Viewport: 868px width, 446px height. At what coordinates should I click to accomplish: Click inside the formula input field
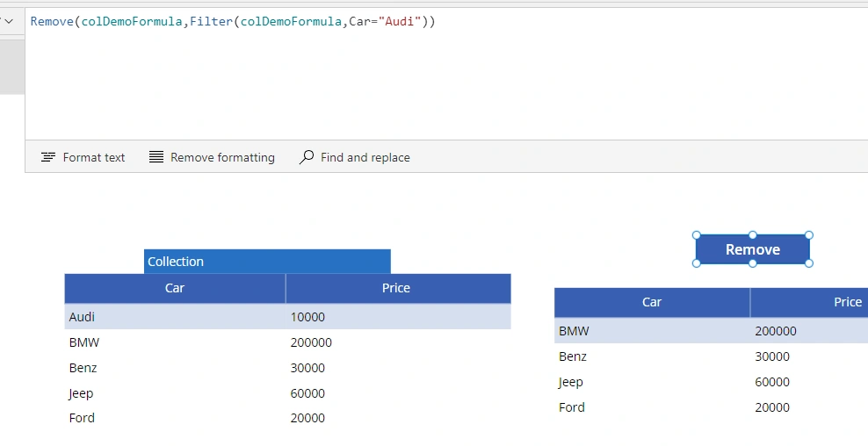446,74
